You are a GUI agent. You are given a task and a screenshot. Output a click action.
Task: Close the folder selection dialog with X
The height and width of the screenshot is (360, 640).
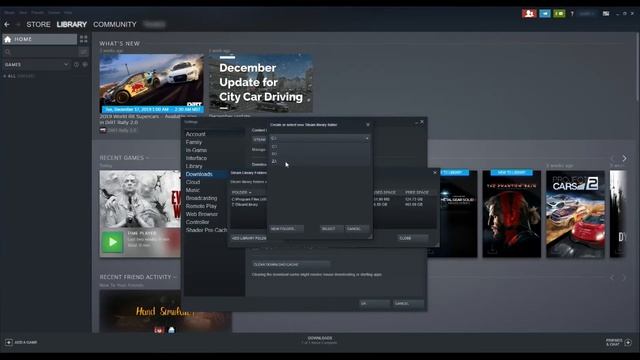point(368,124)
